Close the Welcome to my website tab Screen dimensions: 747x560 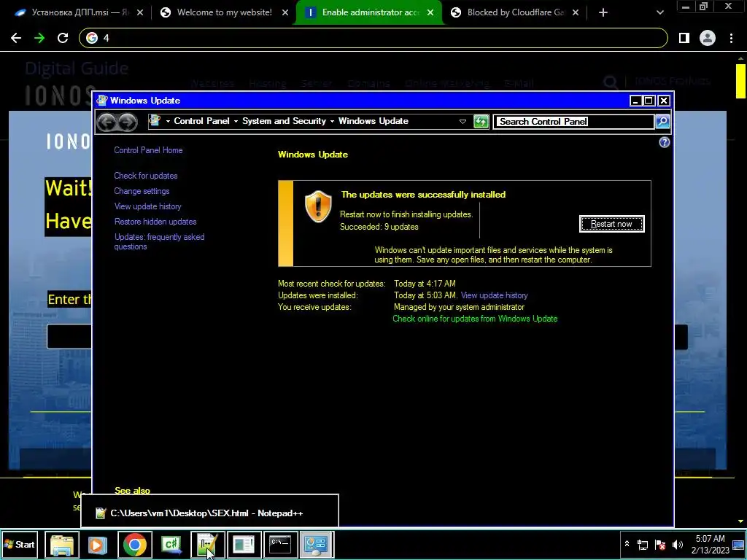285,12
